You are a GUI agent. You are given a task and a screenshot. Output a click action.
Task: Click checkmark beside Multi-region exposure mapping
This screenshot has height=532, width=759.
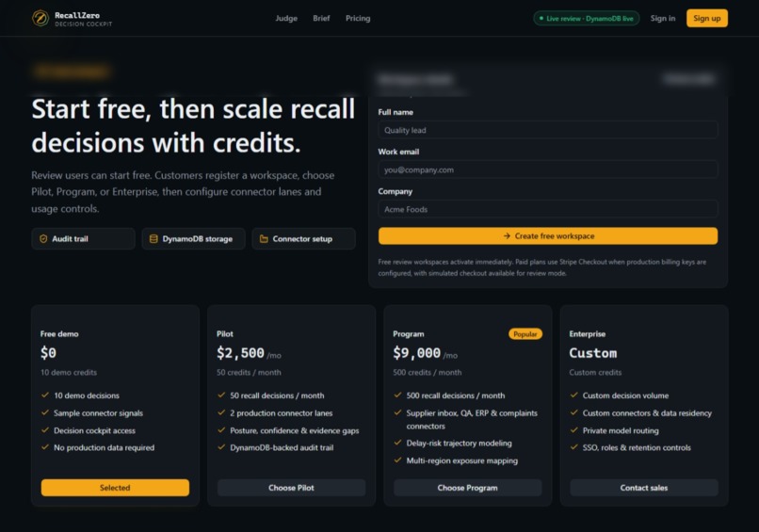click(x=398, y=459)
